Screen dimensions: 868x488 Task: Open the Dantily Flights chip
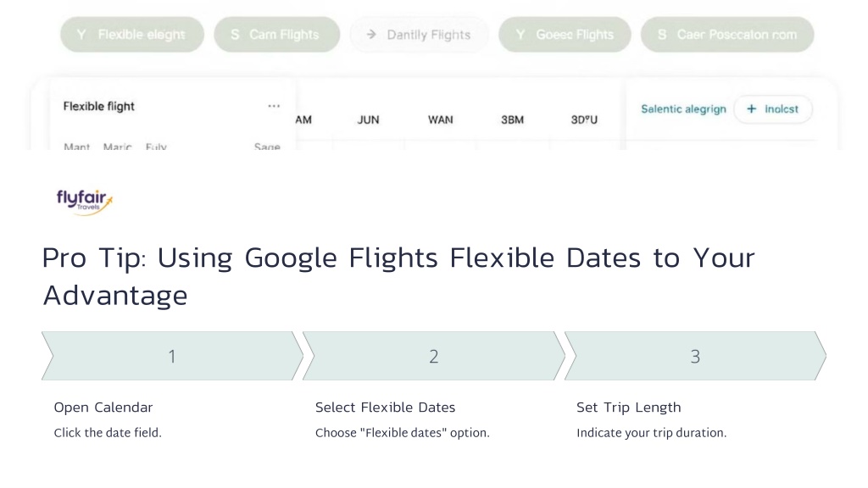419,34
